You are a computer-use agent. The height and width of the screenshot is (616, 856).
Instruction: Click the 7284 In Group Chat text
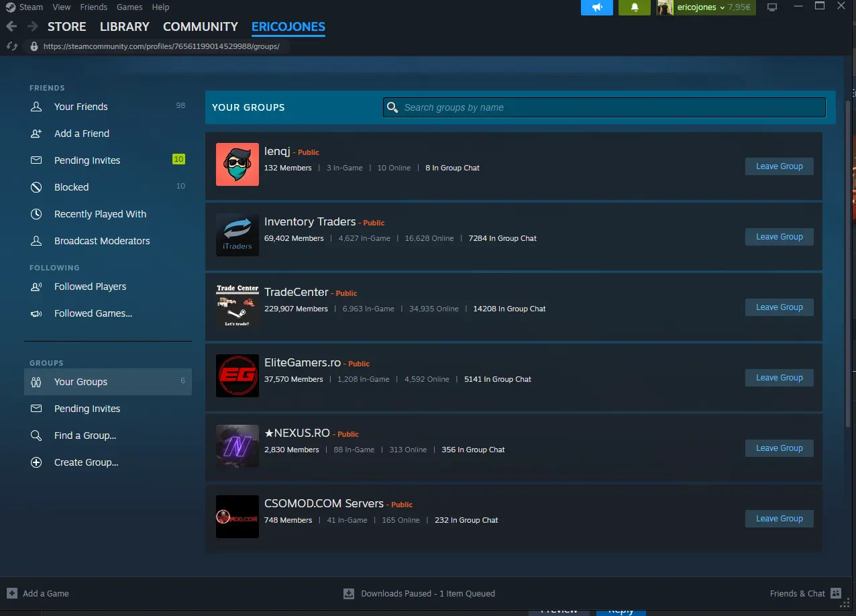point(502,238)
